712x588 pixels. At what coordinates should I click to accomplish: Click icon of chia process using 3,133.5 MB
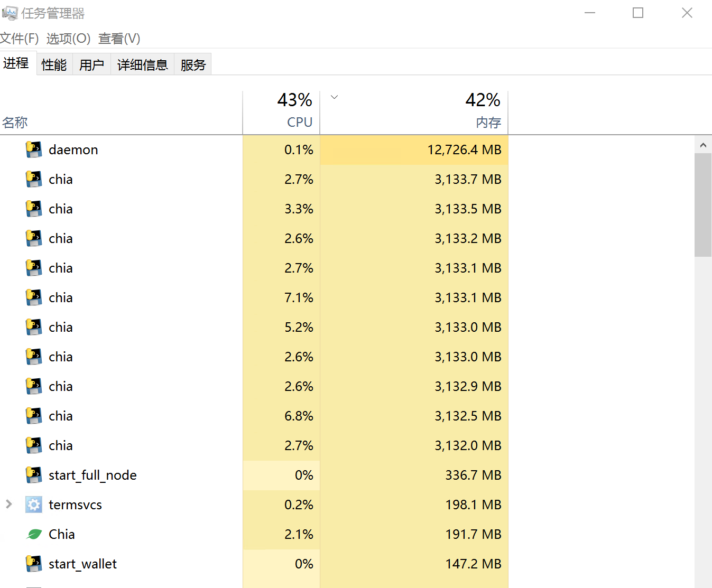pos(34,209)
